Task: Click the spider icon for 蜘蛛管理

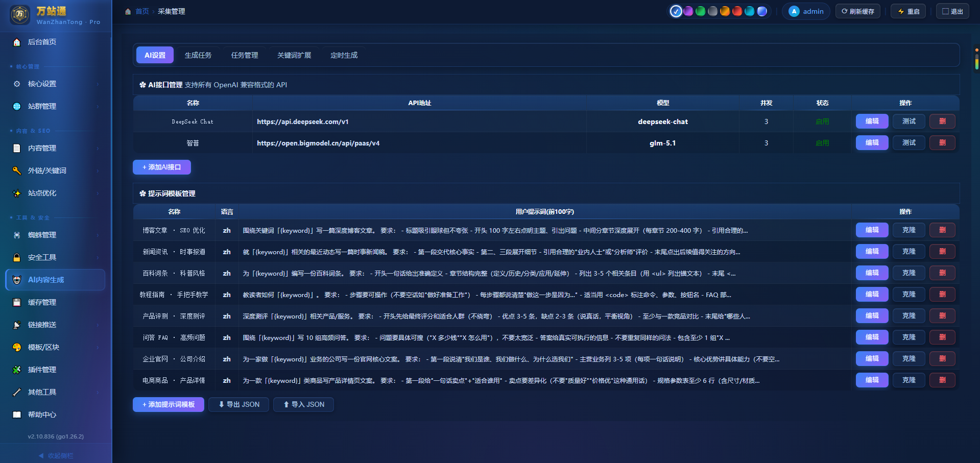Action: click(17, 235)
